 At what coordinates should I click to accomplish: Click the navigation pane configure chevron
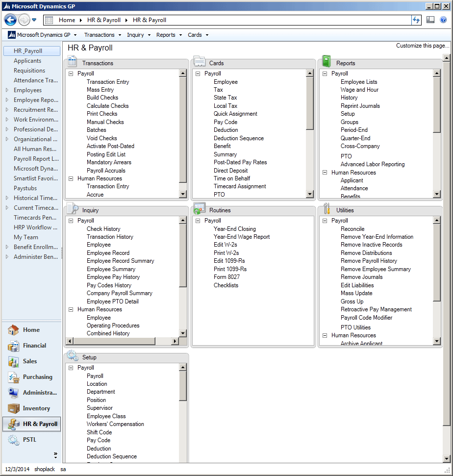(55, 454)
